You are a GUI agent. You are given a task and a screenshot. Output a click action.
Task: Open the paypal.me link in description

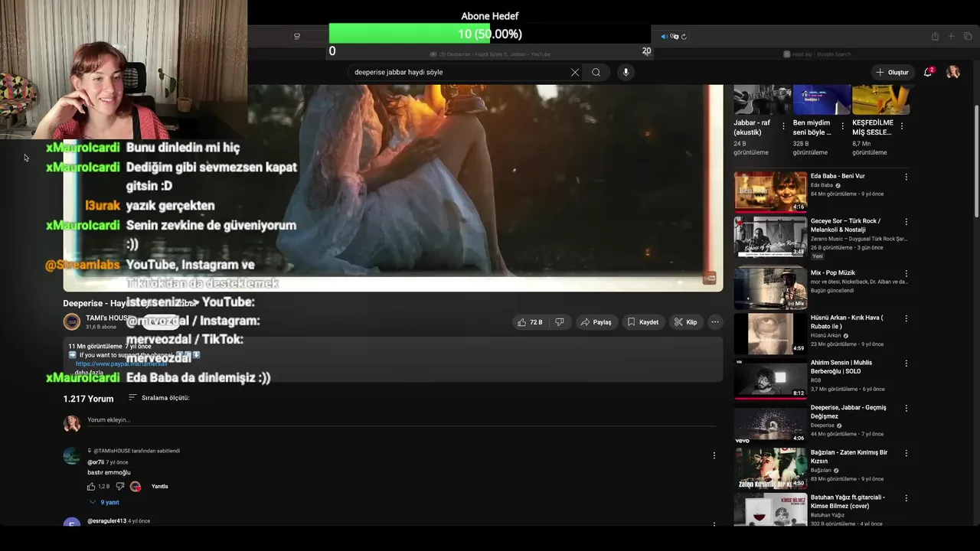pyautogui.click(x=121, y=364)
